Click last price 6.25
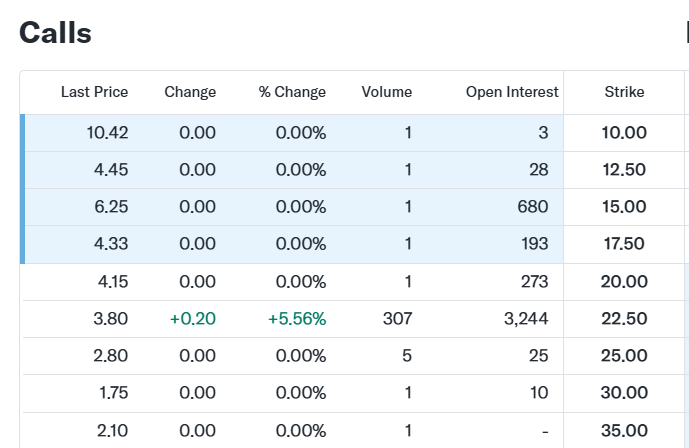The height and width of the screenshot is (448, 689). [x=111, y=206]
